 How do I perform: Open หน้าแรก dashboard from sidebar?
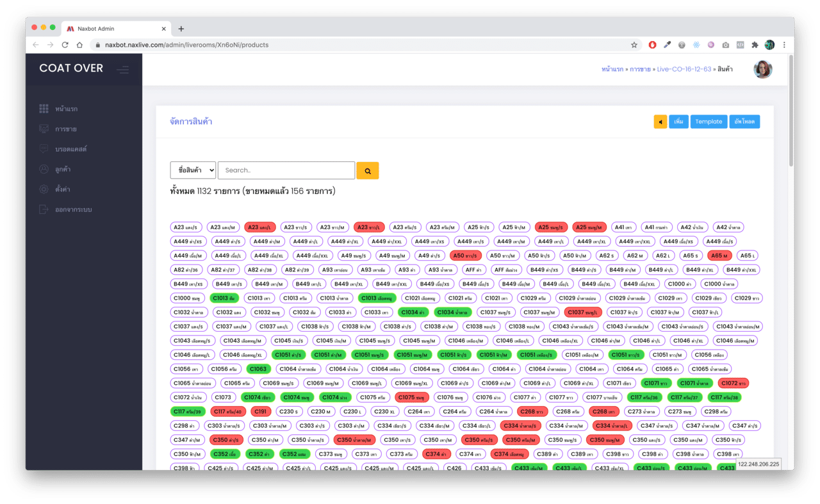67,109
